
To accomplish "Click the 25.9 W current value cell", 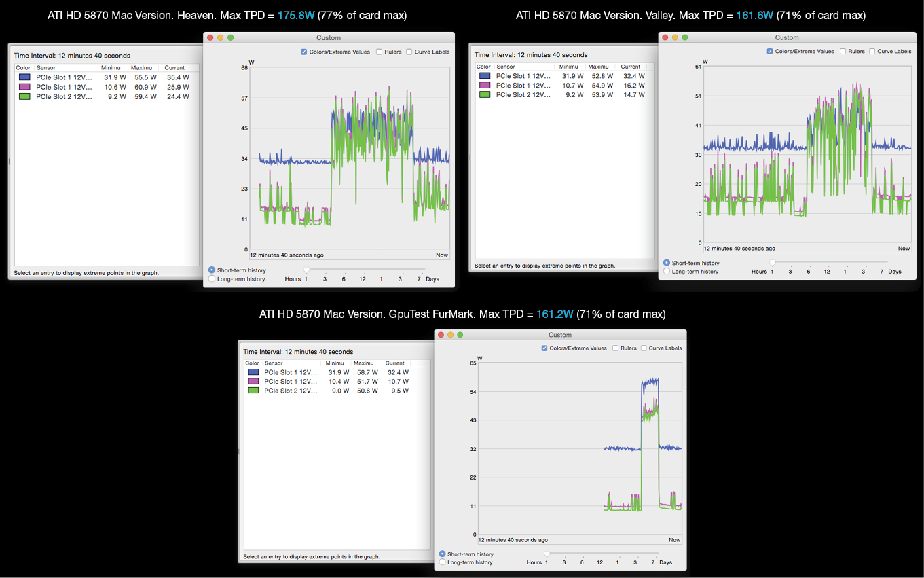I will [x=178, y=87].
